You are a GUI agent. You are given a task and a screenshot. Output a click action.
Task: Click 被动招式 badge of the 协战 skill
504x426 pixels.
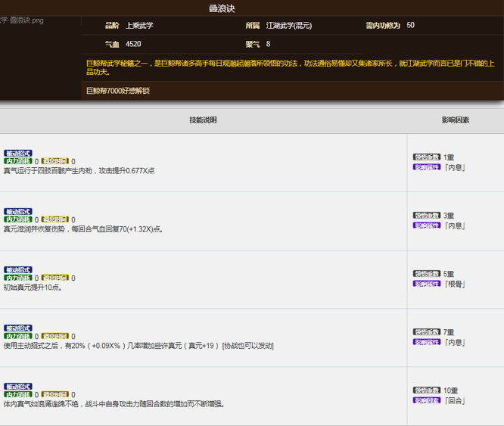[x=18, y=328]
